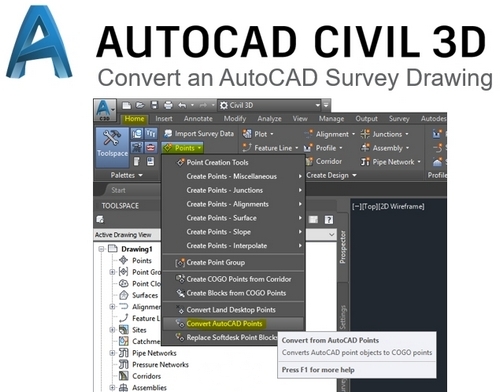Expand the Sites tree node
The height and width of the screenshot is (392, 500).
click(112, 330)
